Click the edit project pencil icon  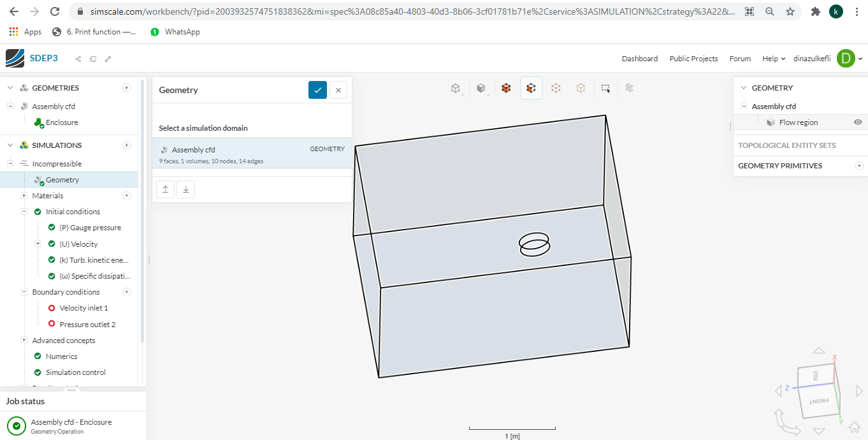(108, 59)
